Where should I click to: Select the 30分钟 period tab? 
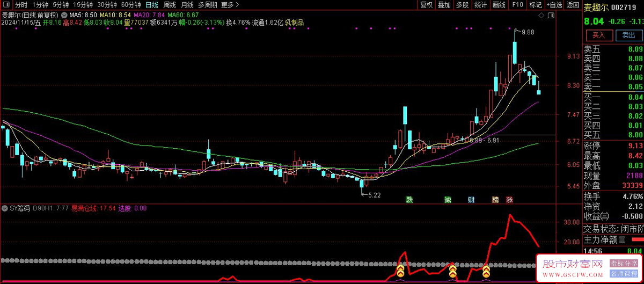(x=107, y=5)
